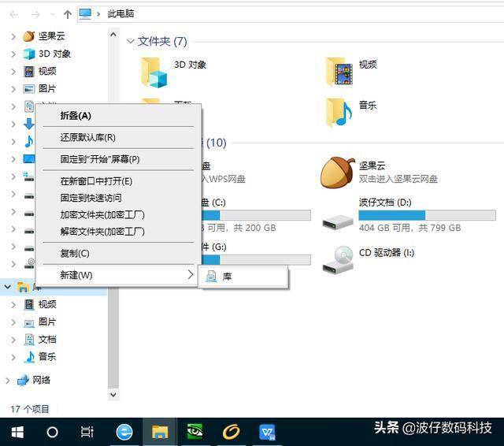Select 坚果云 in the navigation tree
Viewport: 504px width, 446px height.
pos(51,36)
